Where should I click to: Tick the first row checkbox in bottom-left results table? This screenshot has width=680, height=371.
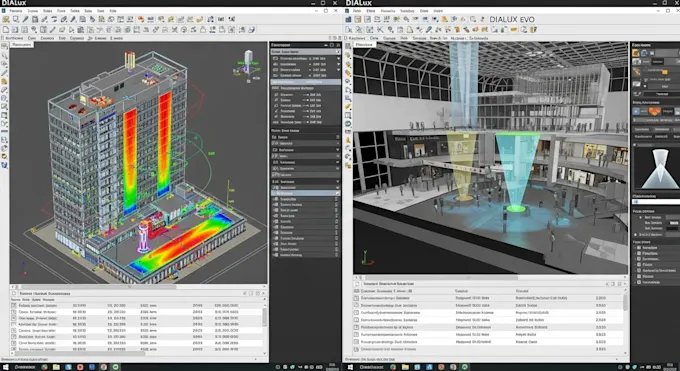[x=13, y=306]
